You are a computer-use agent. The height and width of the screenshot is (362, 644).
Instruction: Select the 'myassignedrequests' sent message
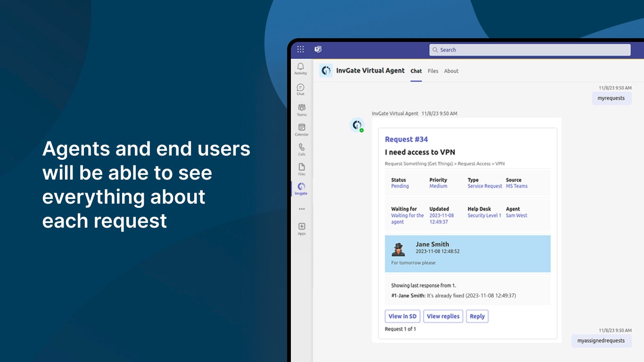pyautogui.click(x=602, y=341)
